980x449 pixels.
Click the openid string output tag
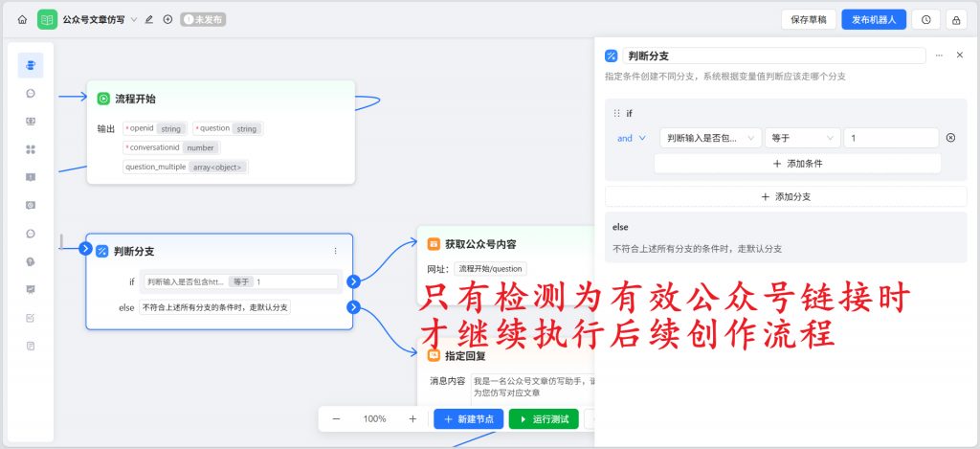155,128
